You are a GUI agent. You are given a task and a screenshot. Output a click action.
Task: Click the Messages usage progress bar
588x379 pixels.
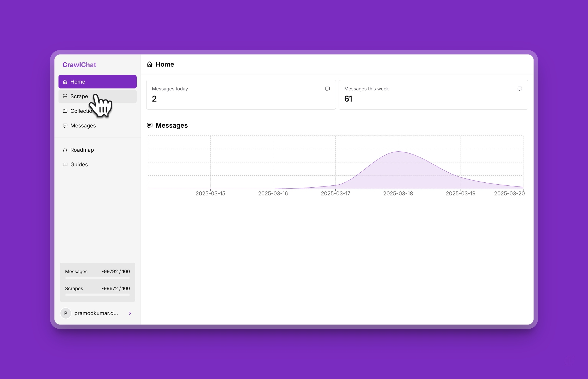(x=97, y=278)
